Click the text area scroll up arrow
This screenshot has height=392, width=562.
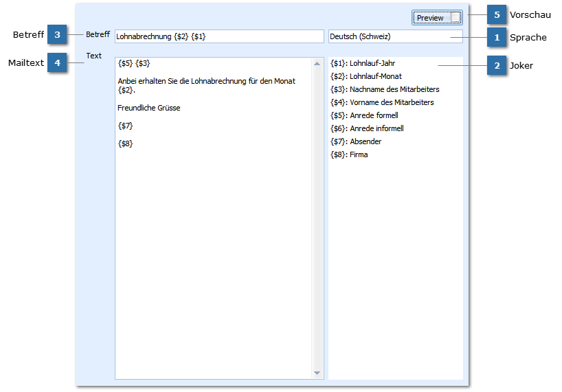[x=317, y=64]
